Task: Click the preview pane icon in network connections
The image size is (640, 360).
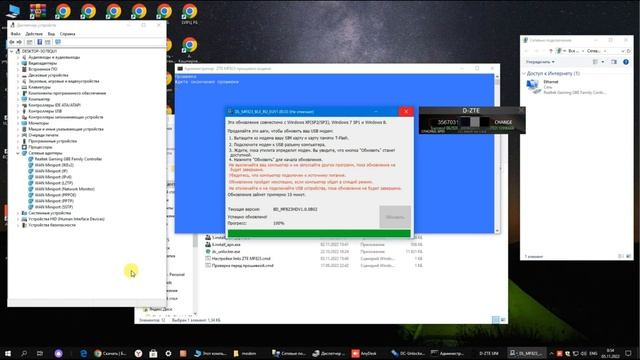Action: coord(614,62)
